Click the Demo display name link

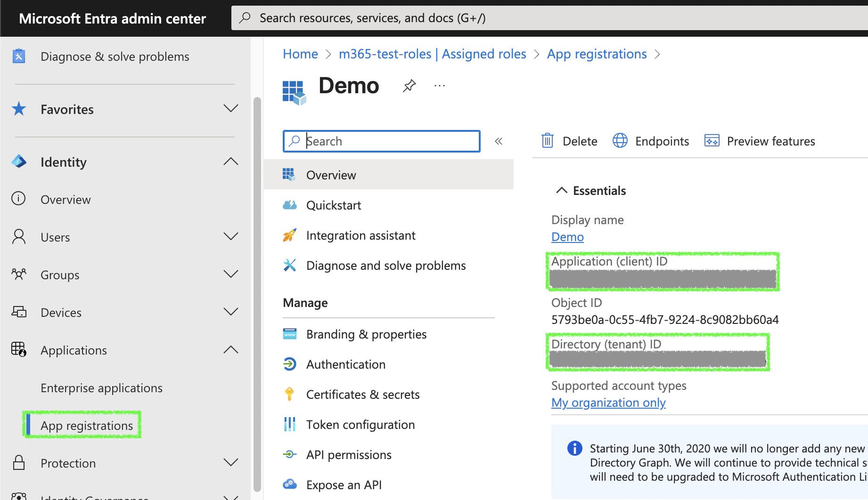tap(567, 237)
